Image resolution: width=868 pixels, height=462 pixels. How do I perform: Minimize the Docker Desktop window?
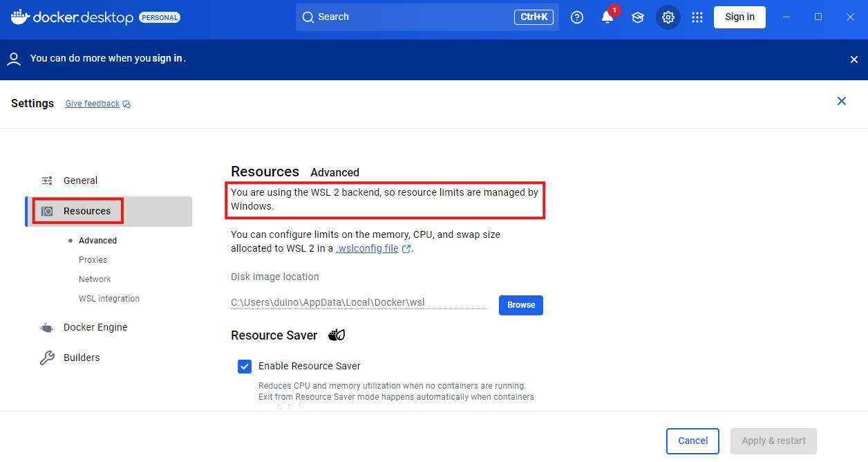point(786,17)
